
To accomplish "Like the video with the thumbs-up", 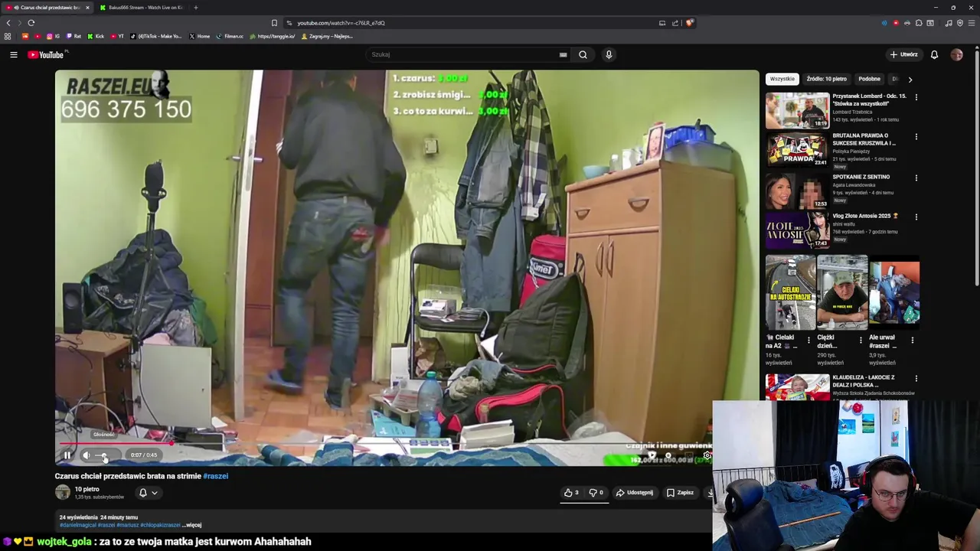I will [571, 493].
